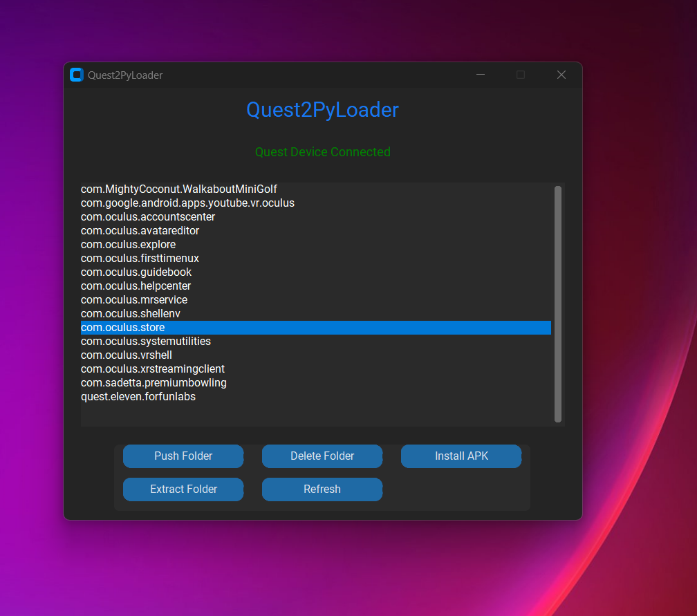Click the Quest Device Connected status text
This screenshot has height=616, width=697.
tap(323, 152)
